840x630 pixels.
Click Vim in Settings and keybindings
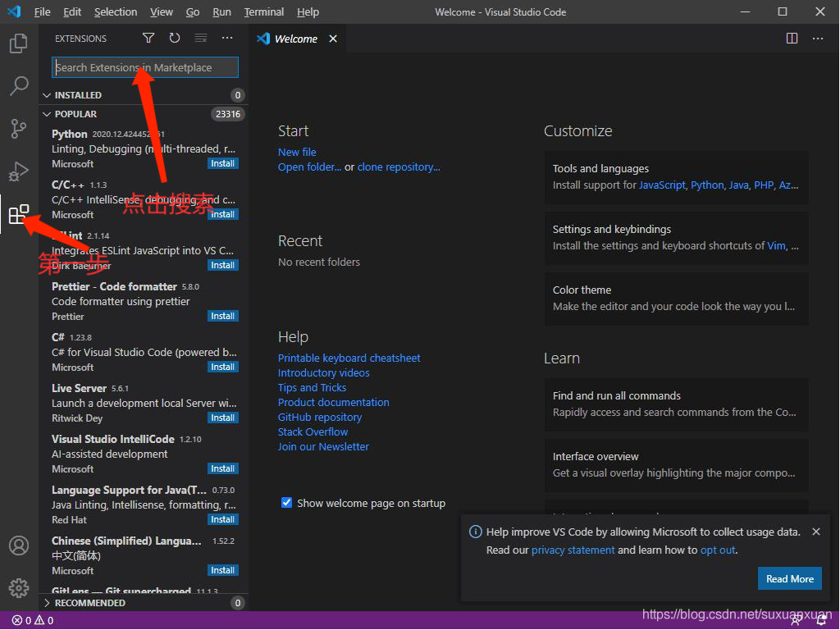pos(776,246)
